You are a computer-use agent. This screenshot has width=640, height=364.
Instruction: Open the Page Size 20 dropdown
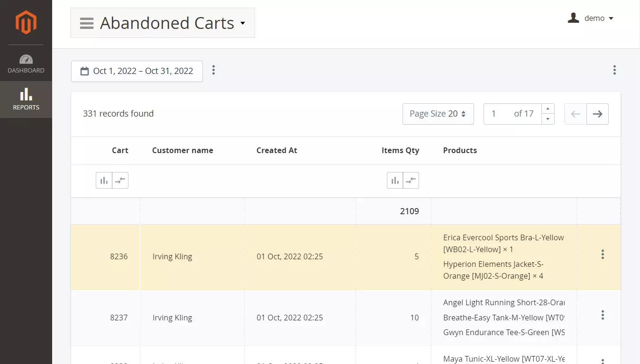[438, 114]
